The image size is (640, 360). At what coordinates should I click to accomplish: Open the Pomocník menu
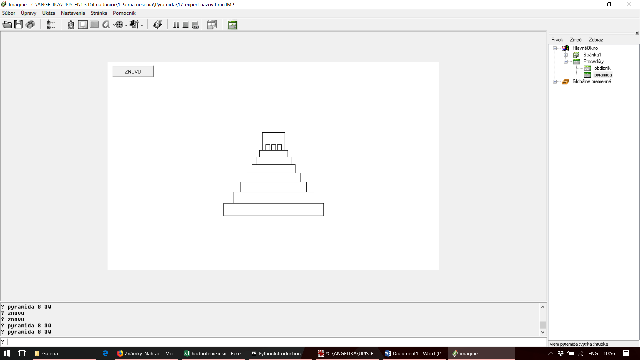(x=124, y=13)
